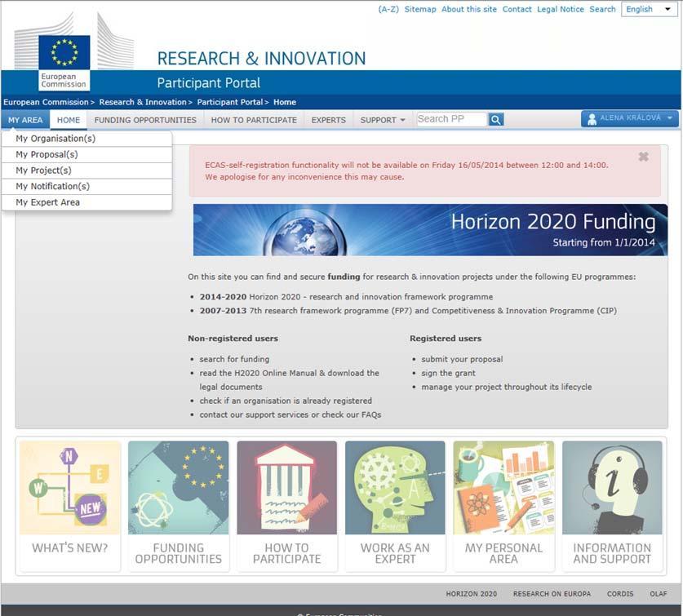
Task: Click the Search PP input field
Action: click(x=451, y=119)
